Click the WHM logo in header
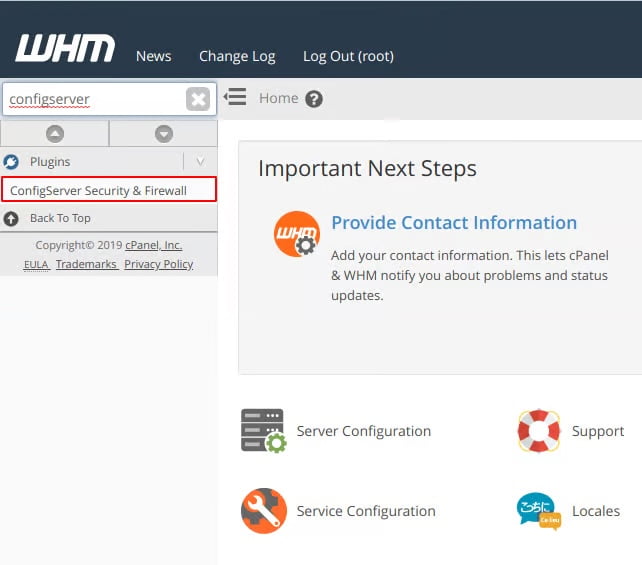This screenshot has width=642, height=565. point(65,48)
